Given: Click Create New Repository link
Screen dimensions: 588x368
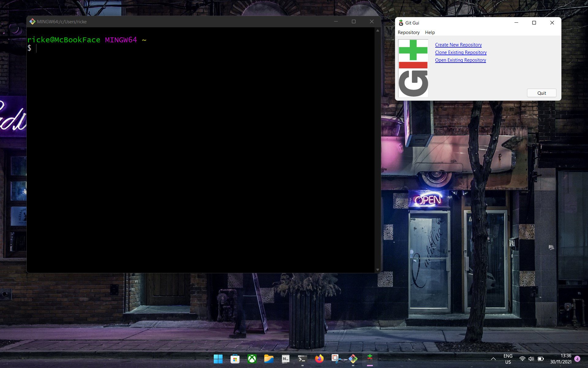Looking at the screenshot, I should tap(458, 44).
